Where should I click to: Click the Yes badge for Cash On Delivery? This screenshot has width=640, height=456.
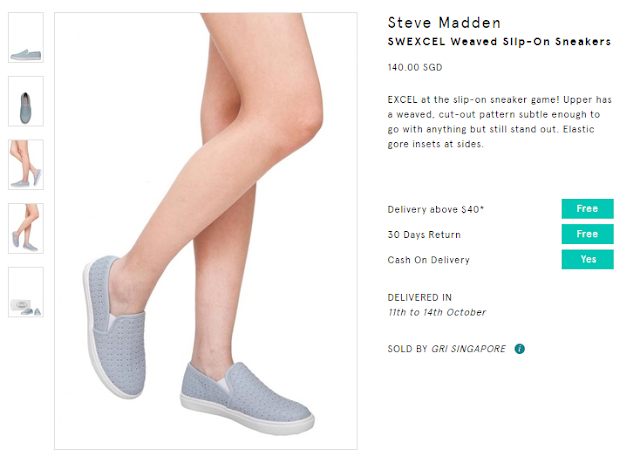coord(587,259)
